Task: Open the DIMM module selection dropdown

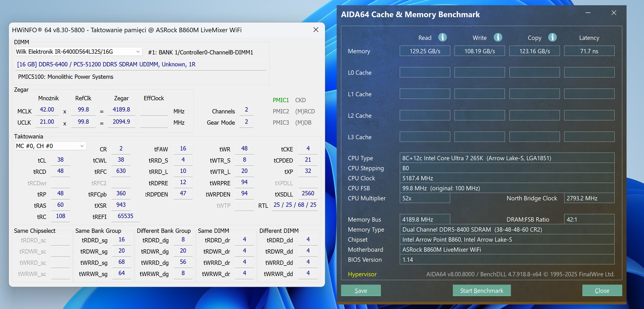Action: click(x=138, y=52)
